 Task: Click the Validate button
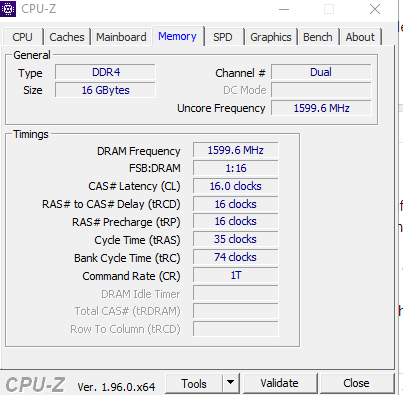tap(279, 383)
